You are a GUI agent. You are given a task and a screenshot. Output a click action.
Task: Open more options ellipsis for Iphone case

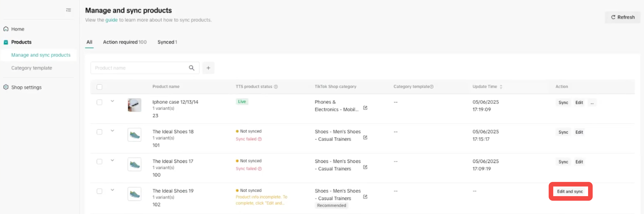(592, 102)
